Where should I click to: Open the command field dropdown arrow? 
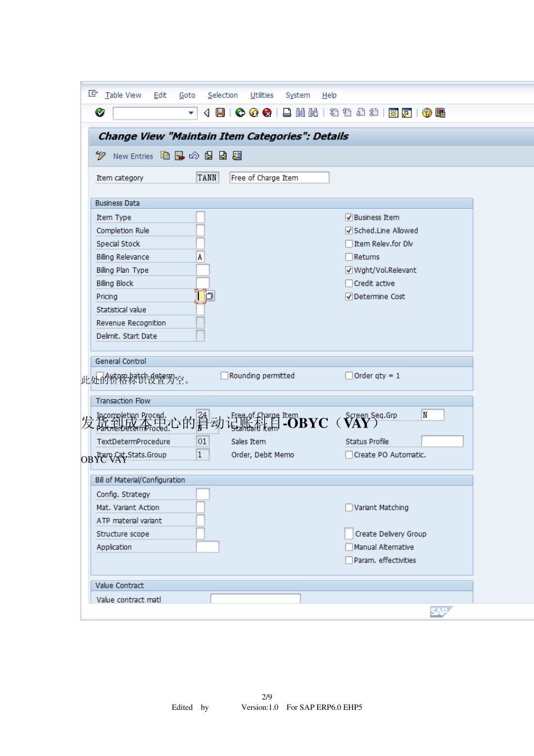[191, 113]
